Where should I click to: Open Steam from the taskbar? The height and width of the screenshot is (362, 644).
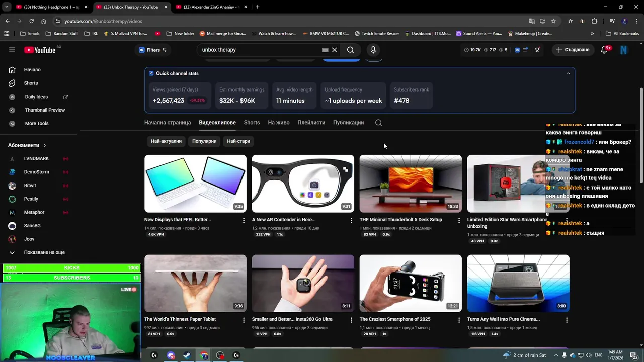187,355
